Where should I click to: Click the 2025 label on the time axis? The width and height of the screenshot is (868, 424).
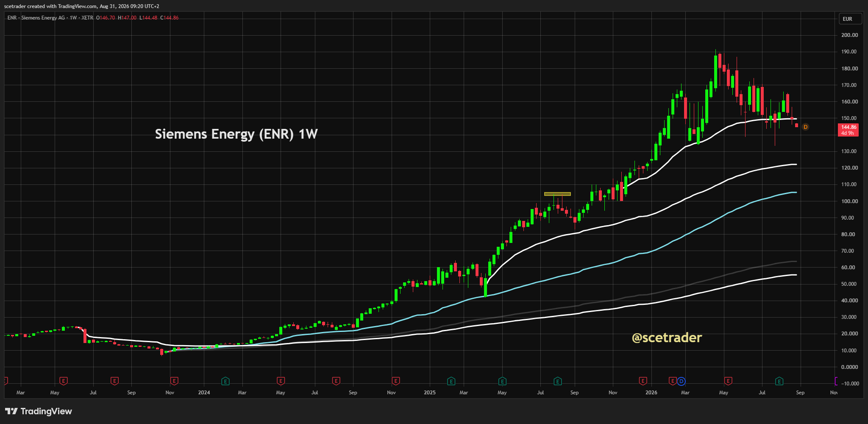(430, 393)
